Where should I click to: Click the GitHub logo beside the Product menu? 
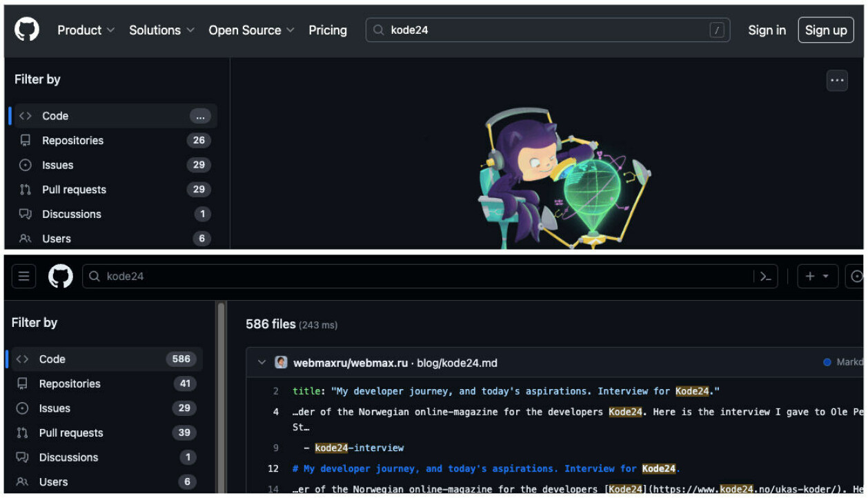27,30
